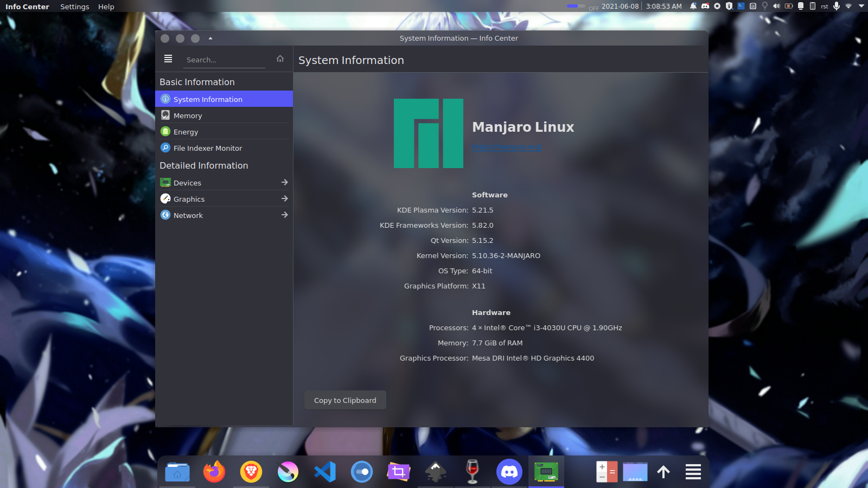868x488 pixels.
Task: Launch the Dolphin file manager from dock
Action: [x=177, y=472]
